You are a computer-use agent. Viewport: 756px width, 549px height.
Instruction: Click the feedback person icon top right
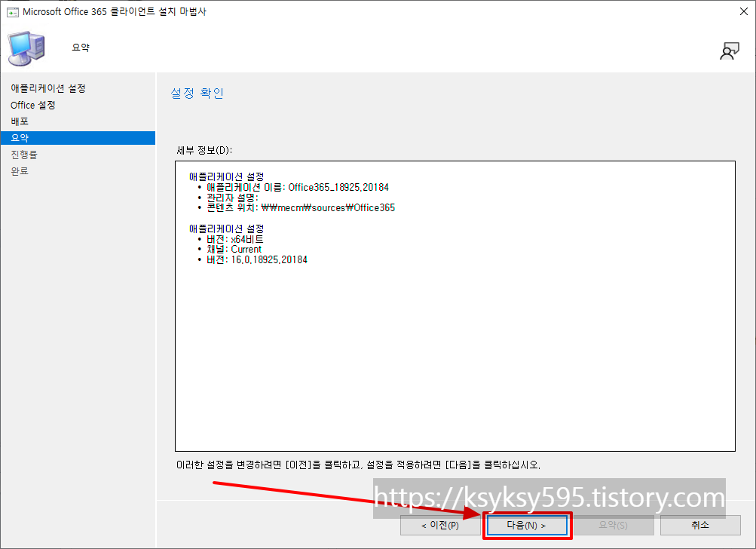point(730,51)
